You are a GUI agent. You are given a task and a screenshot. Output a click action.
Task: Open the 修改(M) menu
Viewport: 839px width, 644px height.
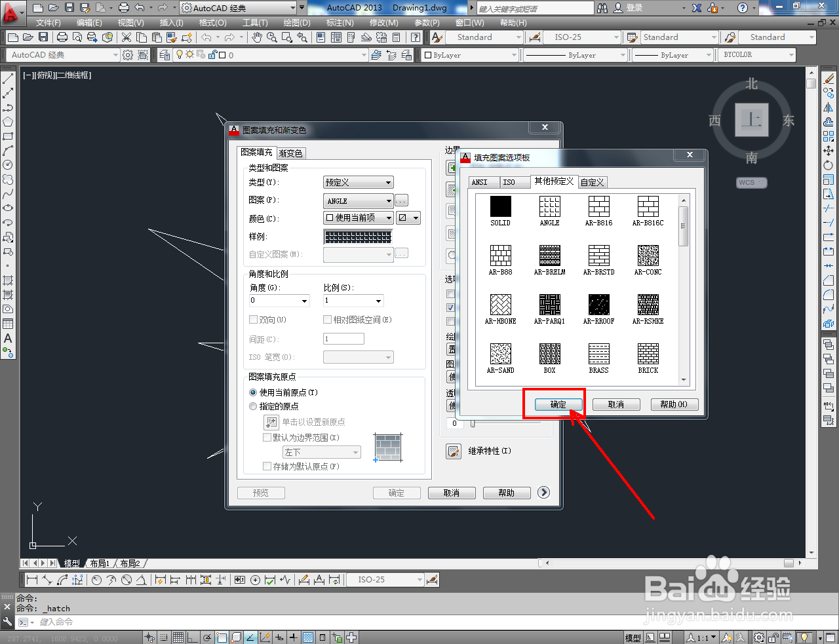click(x=383, y=23)
